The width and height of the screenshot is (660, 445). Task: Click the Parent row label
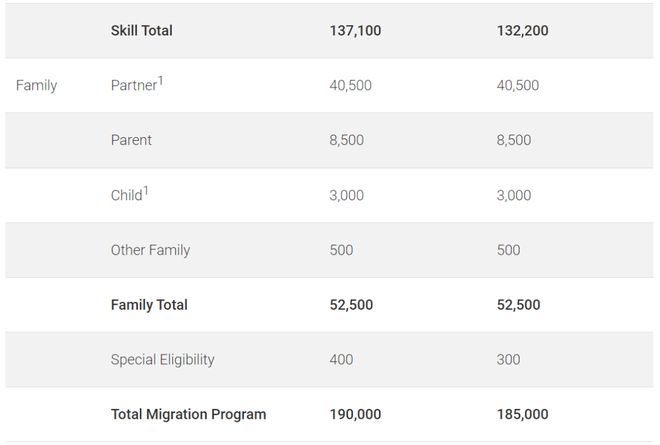(x=131, y=140)
